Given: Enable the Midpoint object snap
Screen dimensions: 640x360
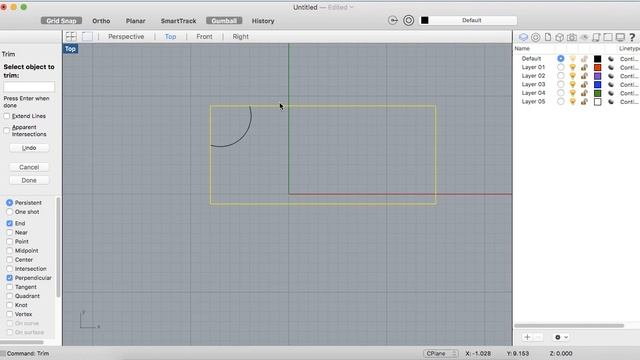Looking at the screenshot, I should point(9,251).
